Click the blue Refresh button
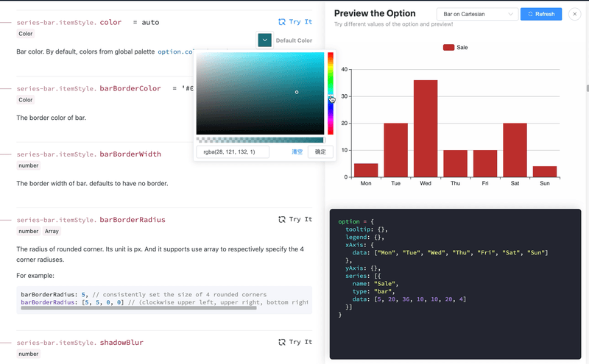 click(x=541, y=14)
